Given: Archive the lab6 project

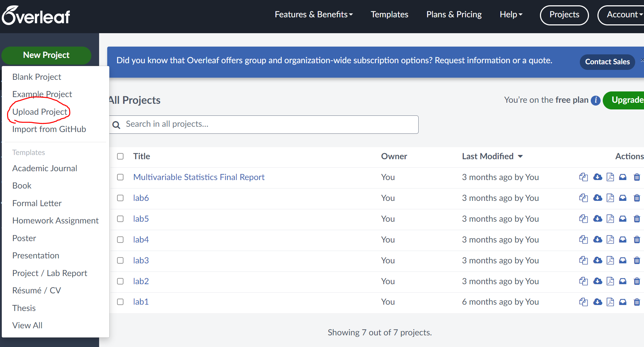Looking at the screenshot, I should 623,198.
